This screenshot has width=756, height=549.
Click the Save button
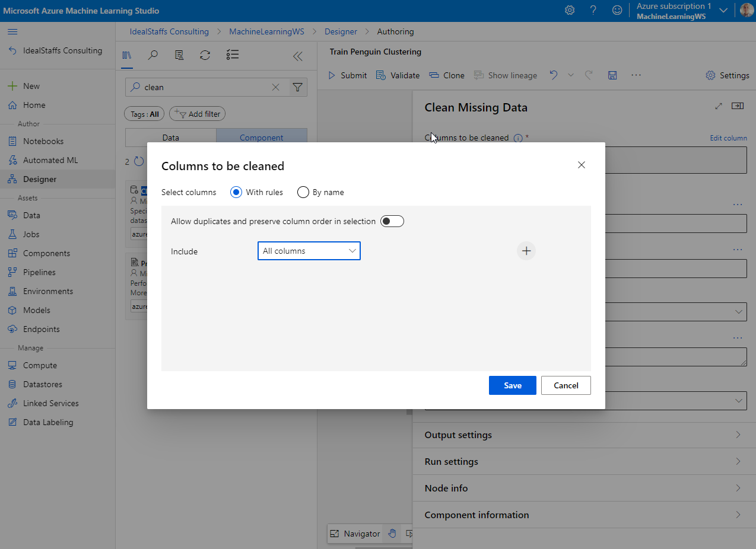512,385
